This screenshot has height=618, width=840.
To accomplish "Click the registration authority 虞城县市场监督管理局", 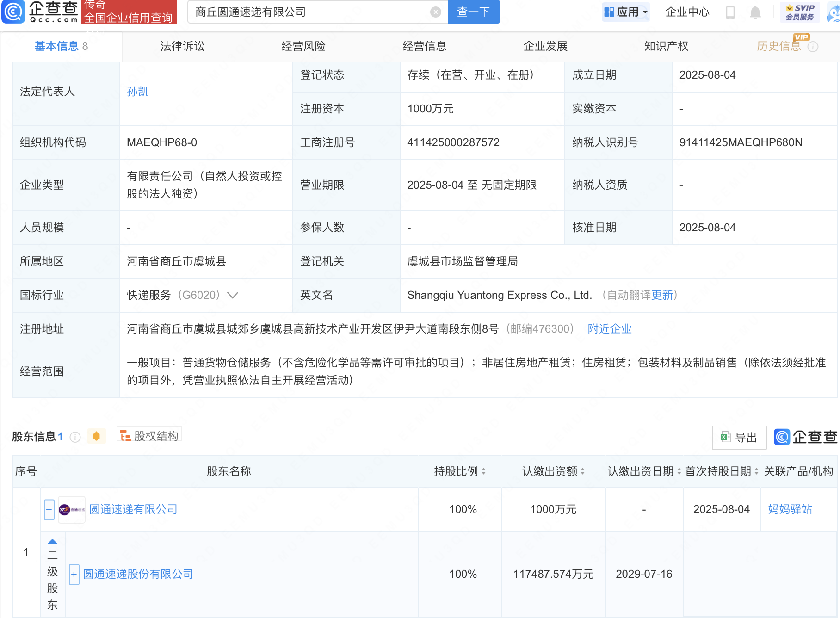I will [462, 261].
